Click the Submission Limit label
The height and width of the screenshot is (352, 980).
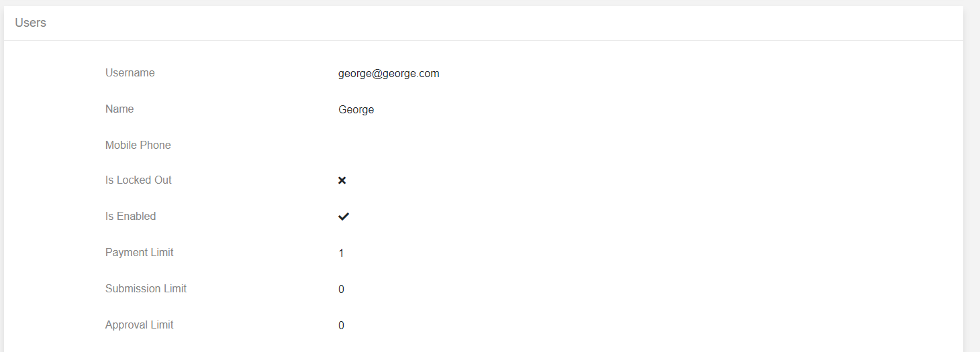[x=146, y=288]
